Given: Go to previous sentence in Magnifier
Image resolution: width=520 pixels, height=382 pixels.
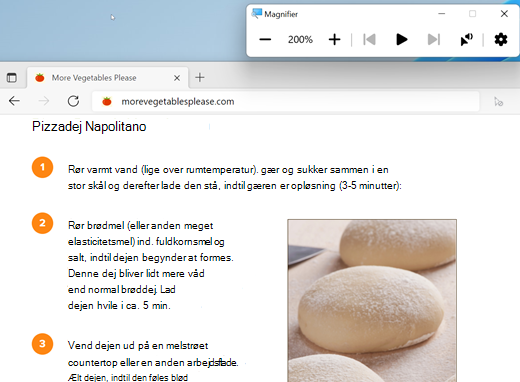Looking at the screenshot, I should 369,40.
